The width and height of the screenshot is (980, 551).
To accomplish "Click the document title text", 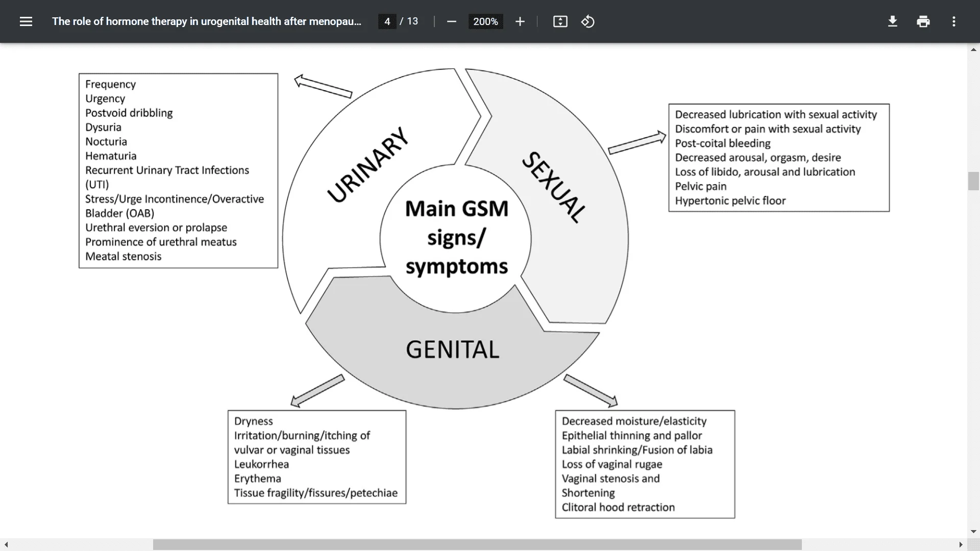I will pos(207,21).
